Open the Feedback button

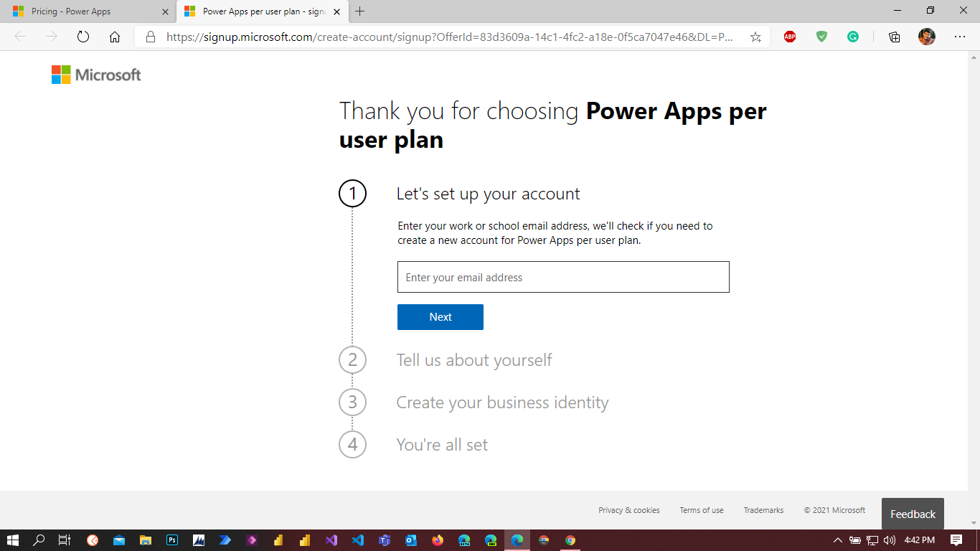click(x=913, y=514)
